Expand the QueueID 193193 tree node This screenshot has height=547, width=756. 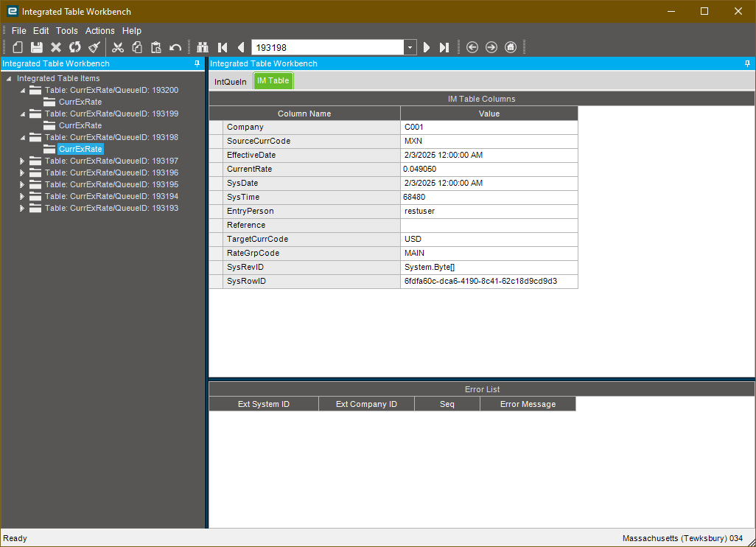[x=22, y=208]
